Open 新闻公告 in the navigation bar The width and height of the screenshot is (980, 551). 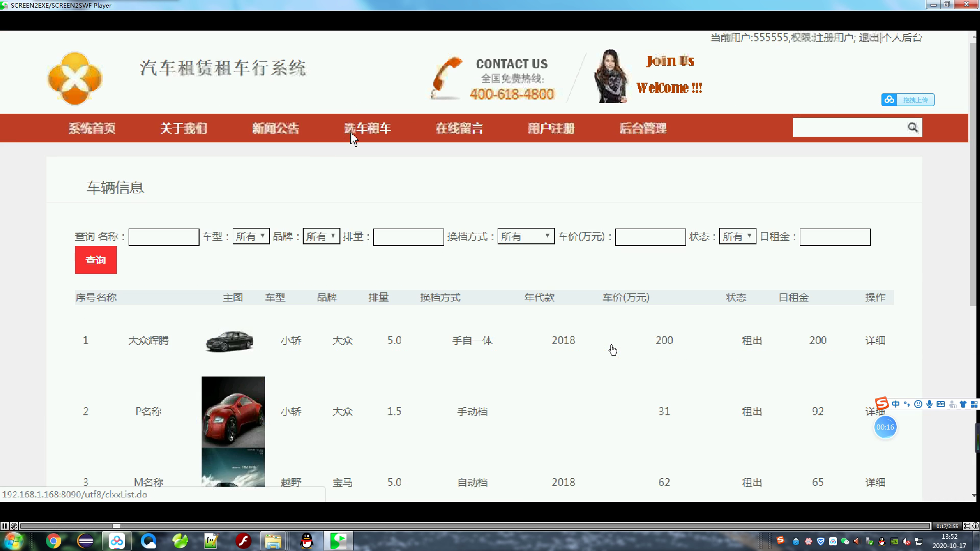[276, 128]
